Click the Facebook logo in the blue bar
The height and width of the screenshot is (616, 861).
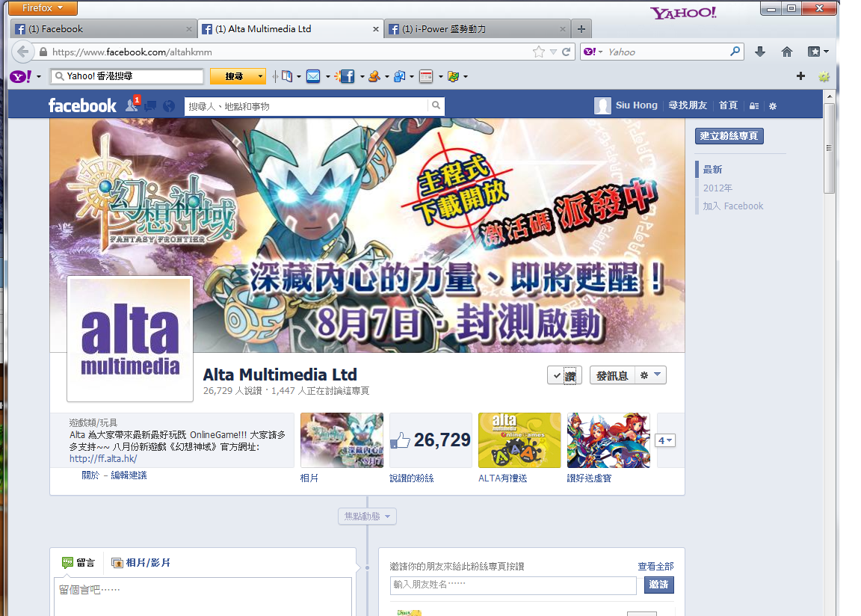tap(82, 105)
